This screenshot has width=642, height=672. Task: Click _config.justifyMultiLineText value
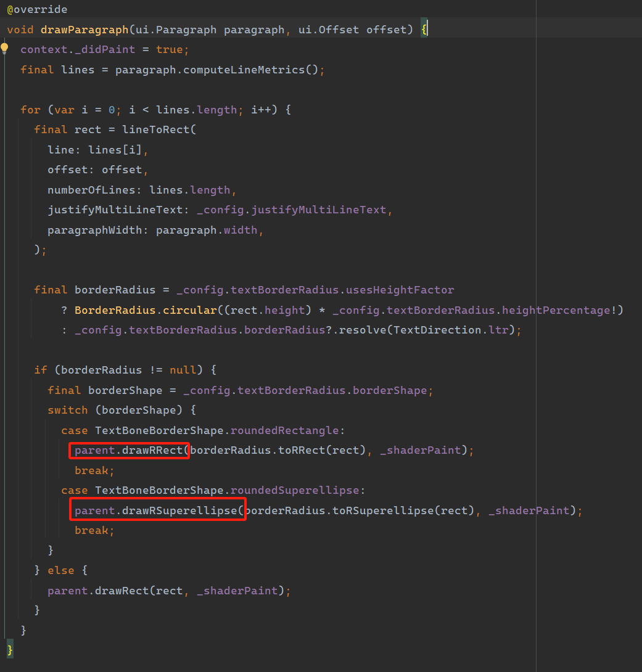(292, 210)
